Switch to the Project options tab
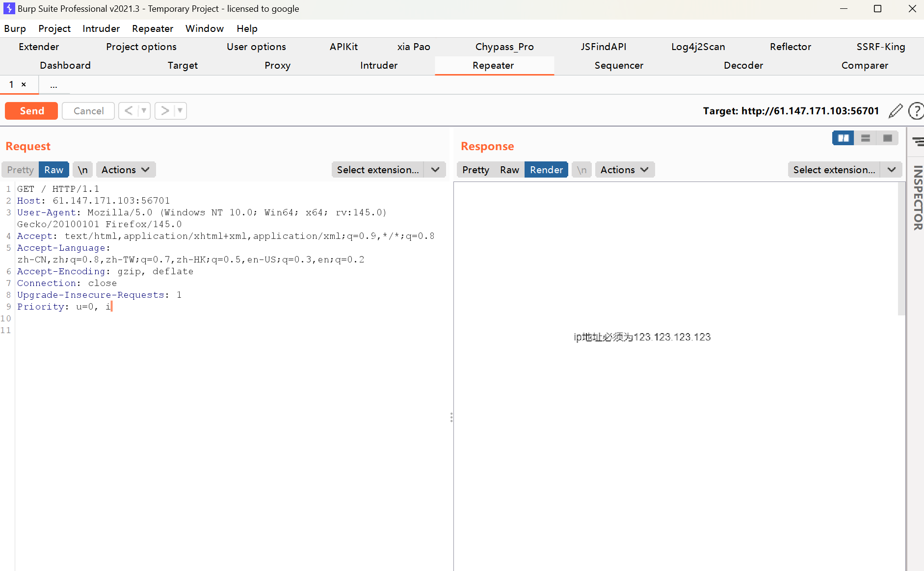This screenshot has width=924, height=571. point(141,47)
